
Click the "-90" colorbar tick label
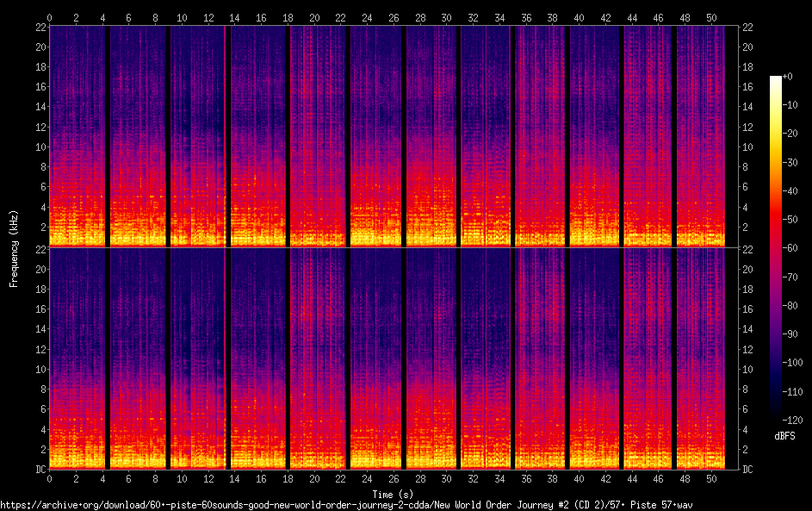pyautogui.click(x=790, y=333)
